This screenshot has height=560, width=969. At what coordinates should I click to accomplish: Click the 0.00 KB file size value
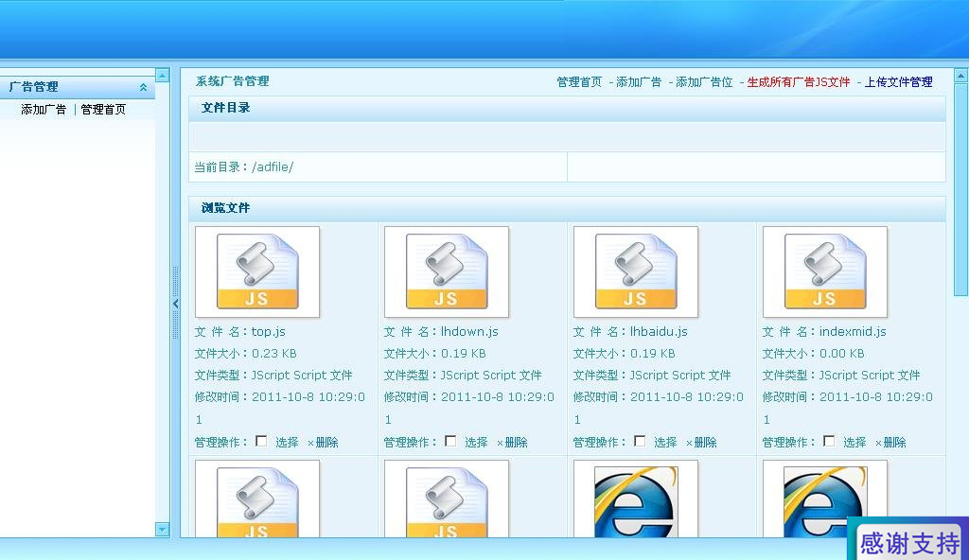(x=841, y=354)
